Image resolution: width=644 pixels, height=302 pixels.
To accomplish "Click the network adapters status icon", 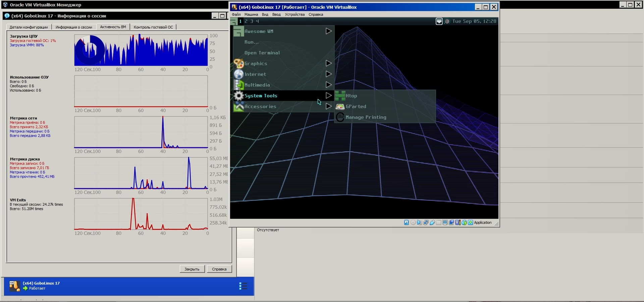I will pyautogui.click(x=426, y=222).
